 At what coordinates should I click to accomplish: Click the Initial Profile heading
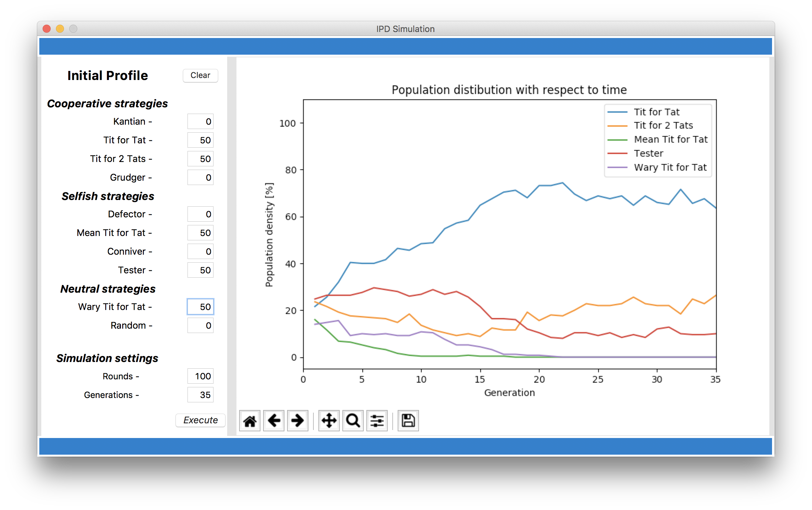click(108, 76)
